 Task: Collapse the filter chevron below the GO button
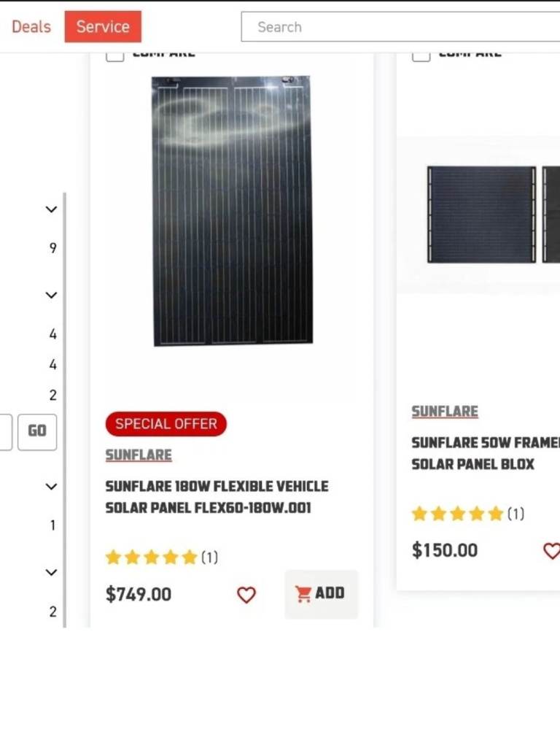coord(51,487)
